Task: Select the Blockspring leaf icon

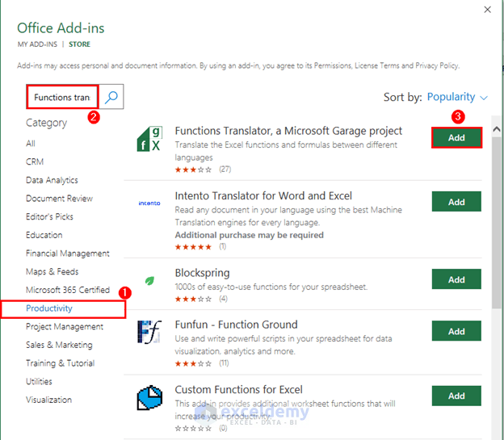Action: (149, 280)
